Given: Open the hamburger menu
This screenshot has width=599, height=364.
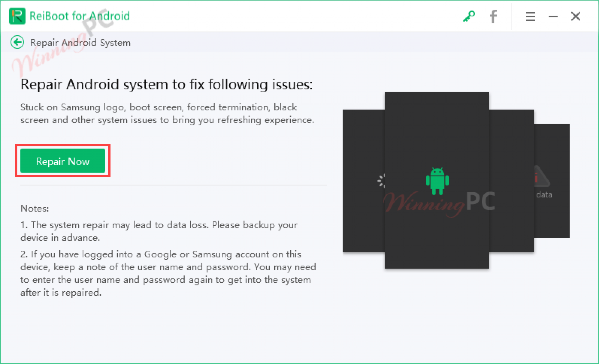Looking at the screenshot, I should pyautogui.click(x=530, y=17).
